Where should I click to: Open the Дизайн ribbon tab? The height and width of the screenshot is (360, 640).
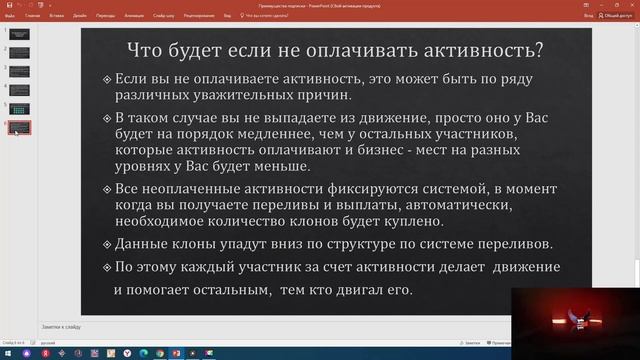click(80, 16)
